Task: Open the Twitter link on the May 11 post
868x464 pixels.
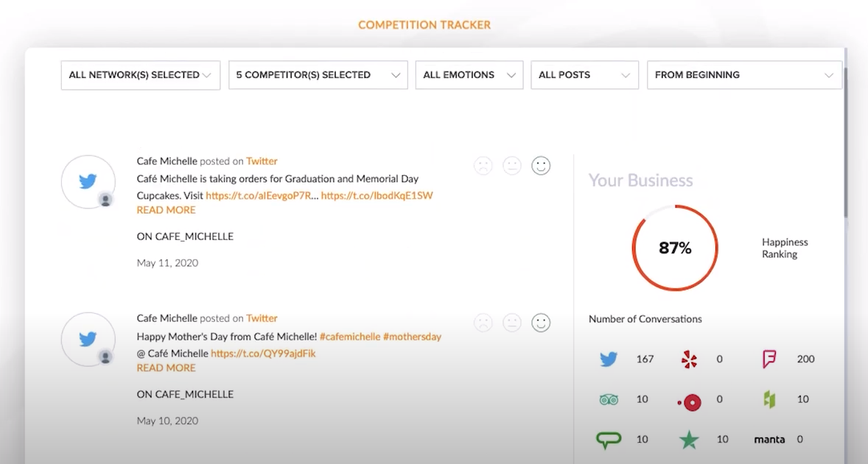Action: (x=262, y=161)
